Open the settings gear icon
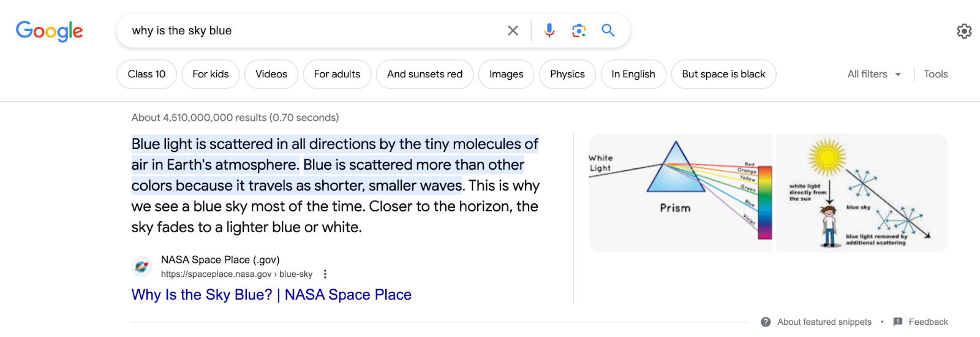The height and width of the screenshot is (337, 980). [x=964, y=31]
